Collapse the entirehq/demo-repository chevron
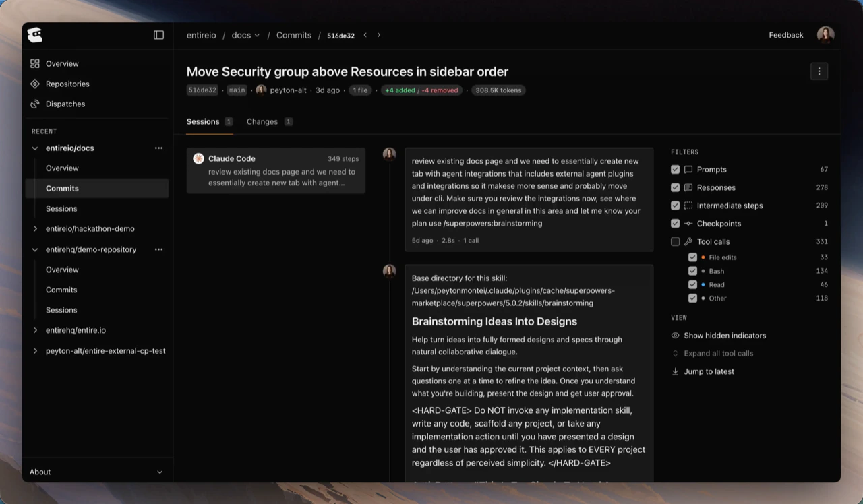The width and height of the screenshot is (863, 504). coord(35,249)
